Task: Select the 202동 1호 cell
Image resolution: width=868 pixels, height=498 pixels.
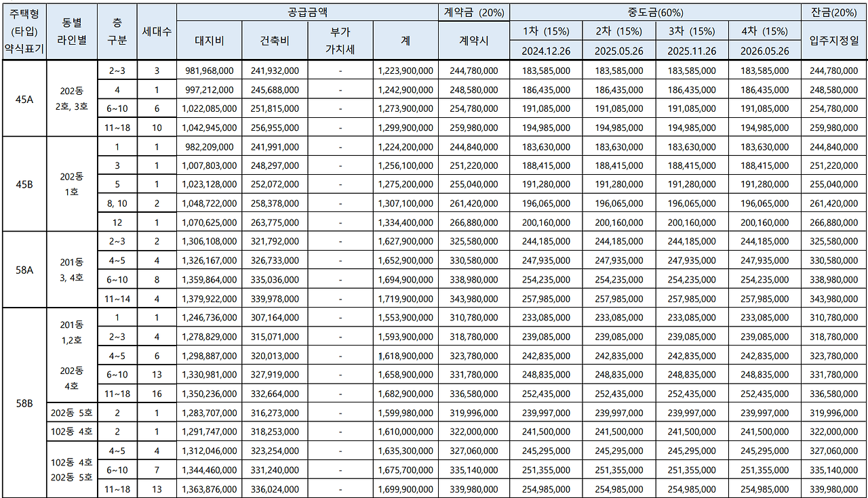Action: click(x=73, y=184)
